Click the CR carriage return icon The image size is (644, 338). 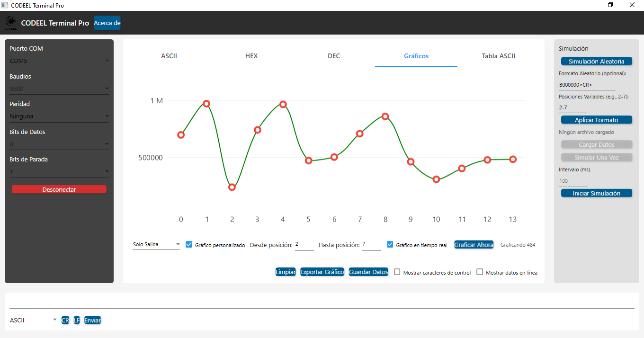(x=65, y=320)
